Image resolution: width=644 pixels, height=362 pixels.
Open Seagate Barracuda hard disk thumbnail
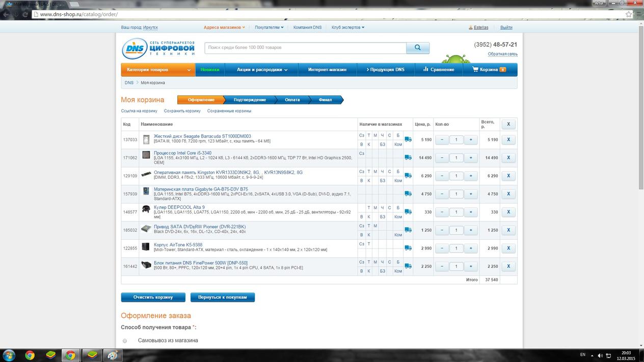click(x=146, y=140)
